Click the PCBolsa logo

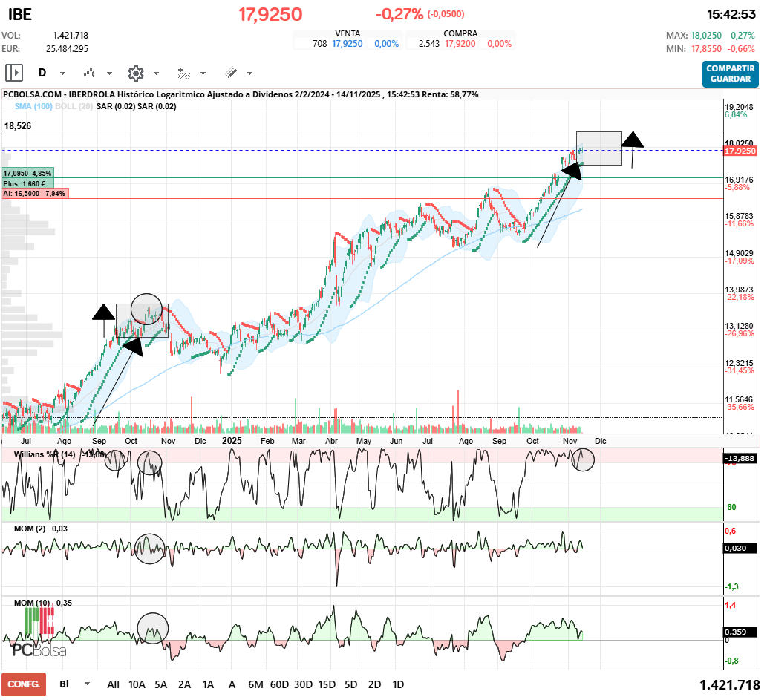39,650
